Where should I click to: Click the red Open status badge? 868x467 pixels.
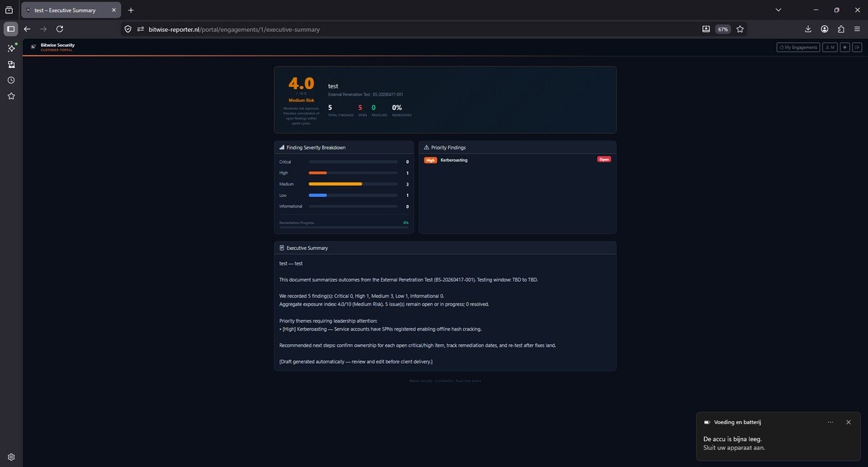click(x=604, y=160)
